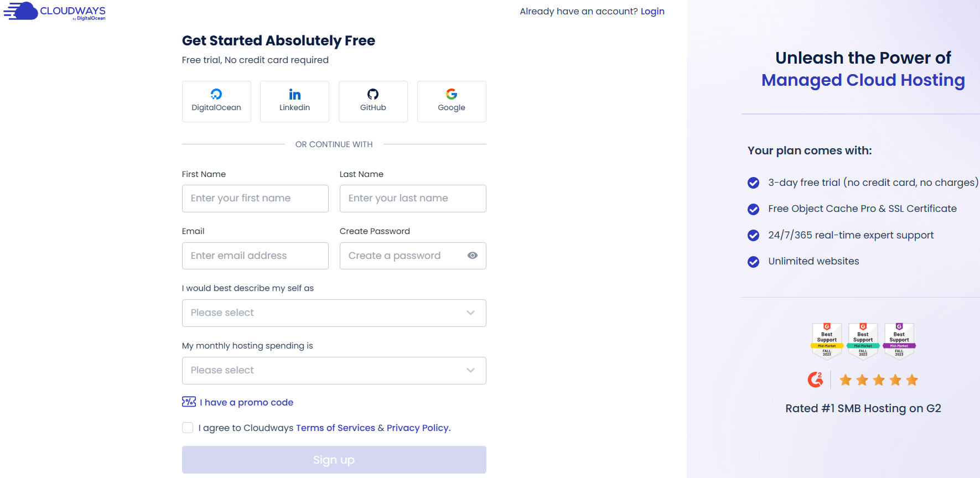Click the Cloudways logo
Image resolution: width=980 pixels, height=478 pixels.
(x=54, y=11)
